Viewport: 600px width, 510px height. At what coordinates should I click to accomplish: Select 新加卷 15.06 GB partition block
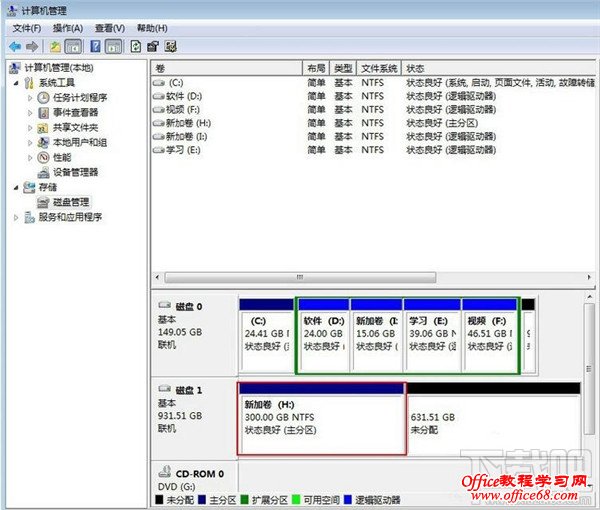click(x=377, y=336)
